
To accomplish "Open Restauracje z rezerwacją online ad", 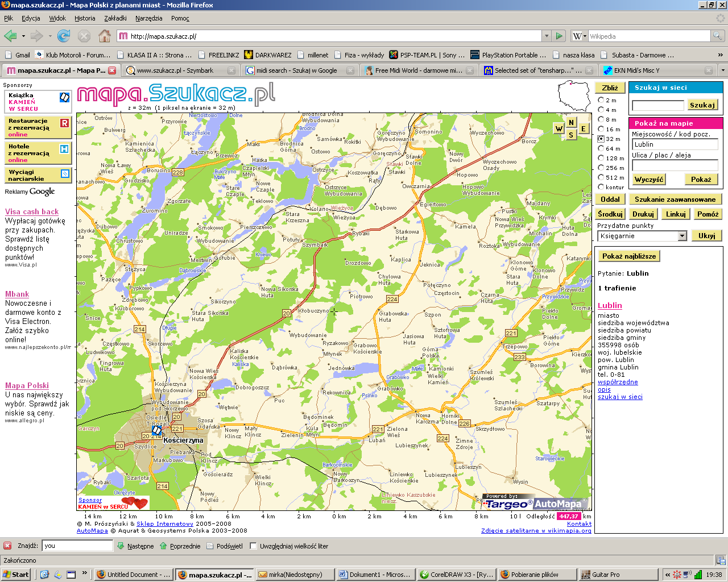I will coord(38,127).
